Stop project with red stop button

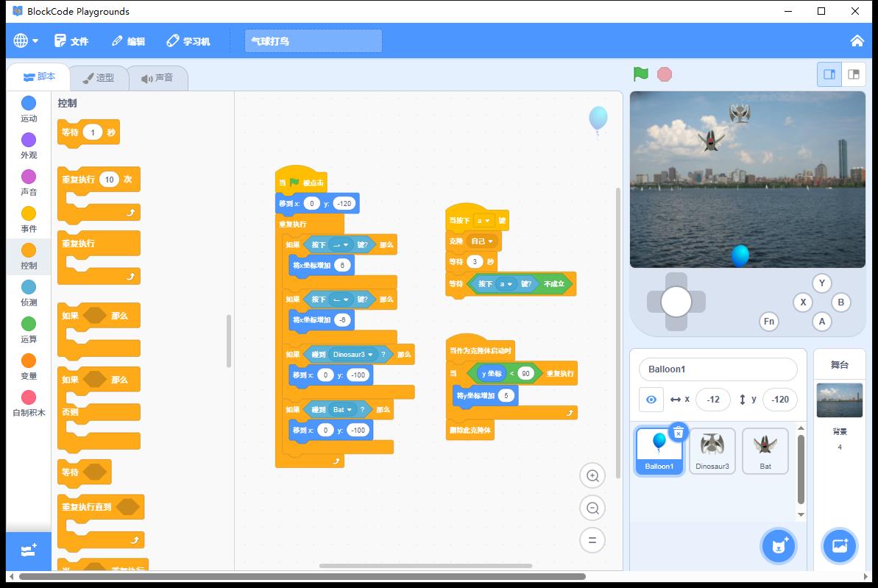click(x=664, y=74)
